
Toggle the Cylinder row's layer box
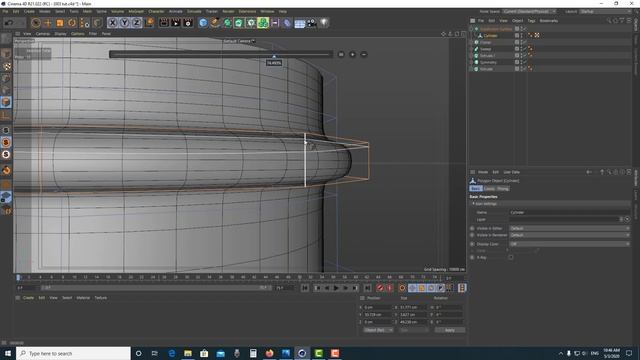pyautogui.click(x=517, y=36)
